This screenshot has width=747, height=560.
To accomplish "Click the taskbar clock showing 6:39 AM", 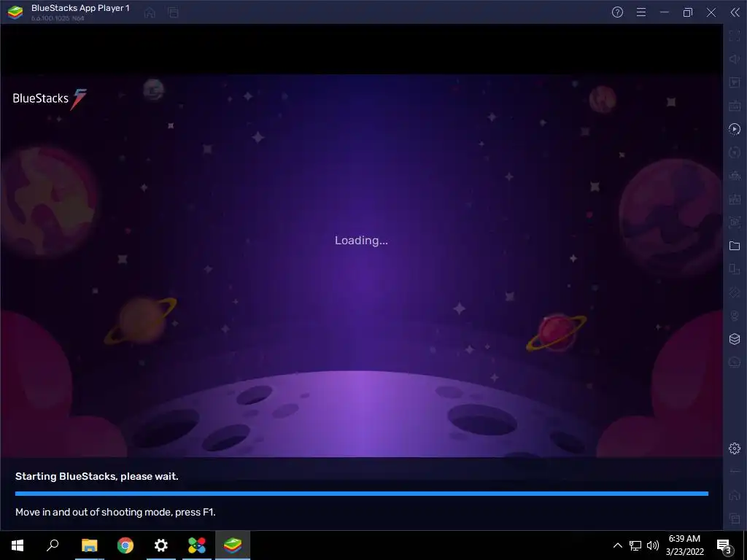I will [684, 545].
